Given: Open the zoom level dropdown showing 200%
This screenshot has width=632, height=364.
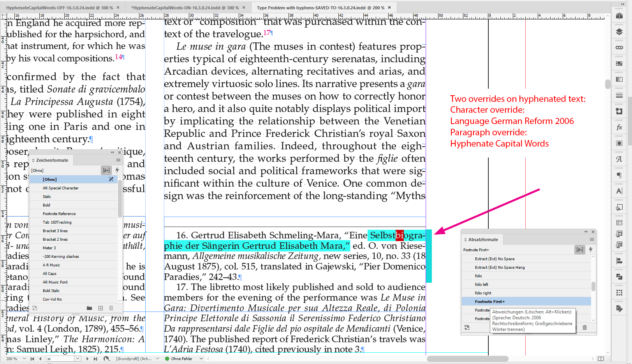Looking at the screenshot, I should [x=25, y=359].
